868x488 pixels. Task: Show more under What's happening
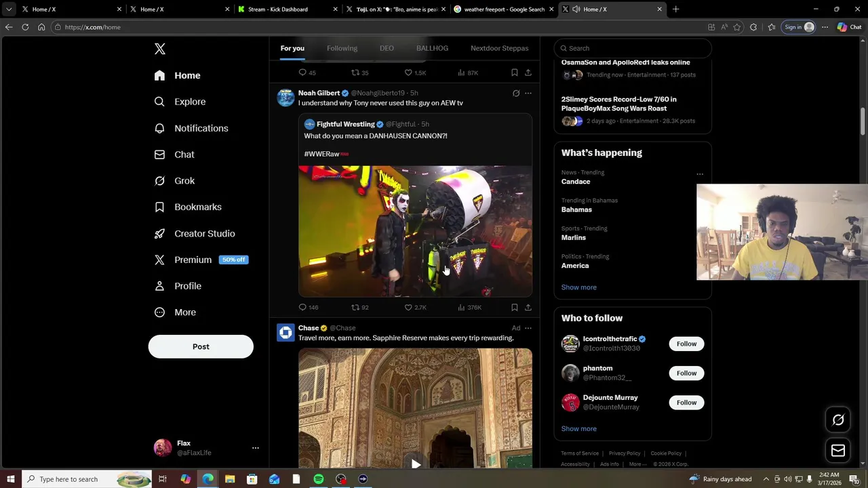579,287
